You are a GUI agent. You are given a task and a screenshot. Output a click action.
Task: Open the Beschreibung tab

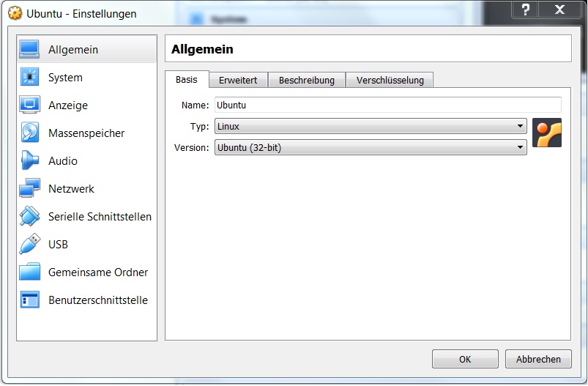pos(307,81)
